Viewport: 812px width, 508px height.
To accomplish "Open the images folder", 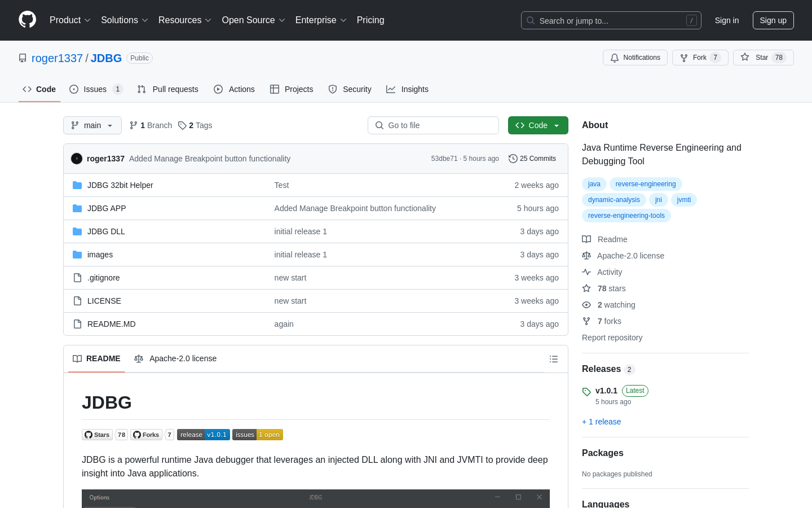I will coord(100,255).
